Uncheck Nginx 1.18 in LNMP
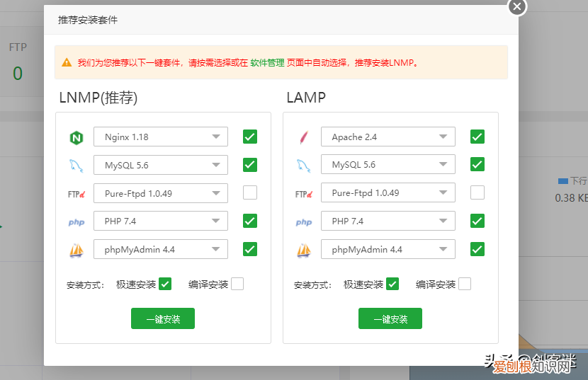 250,137
